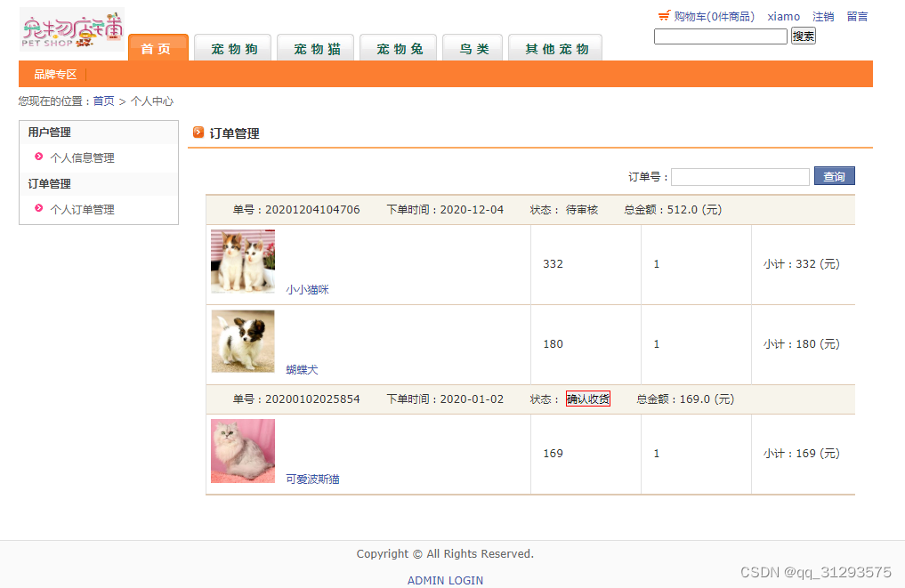Image resolution: width=905 pixels, height=588 pixels.
Task: Click the 搜索 search button
Action: coord(802,36)
